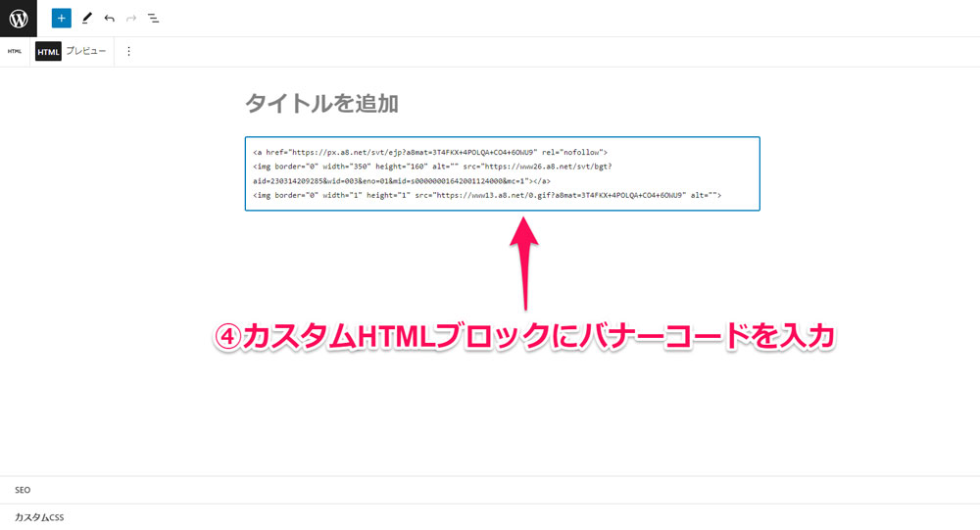Click the タイトルを追加 title field
The width and height of the screenshot is (980, 530).
[321, 103]
